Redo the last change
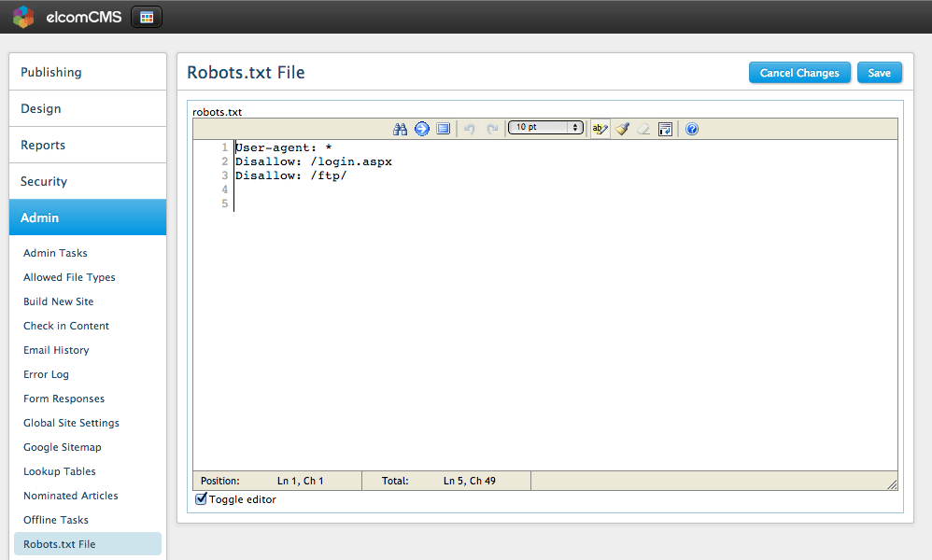Viewport: 932px width, 560px height. click(491, 129)
